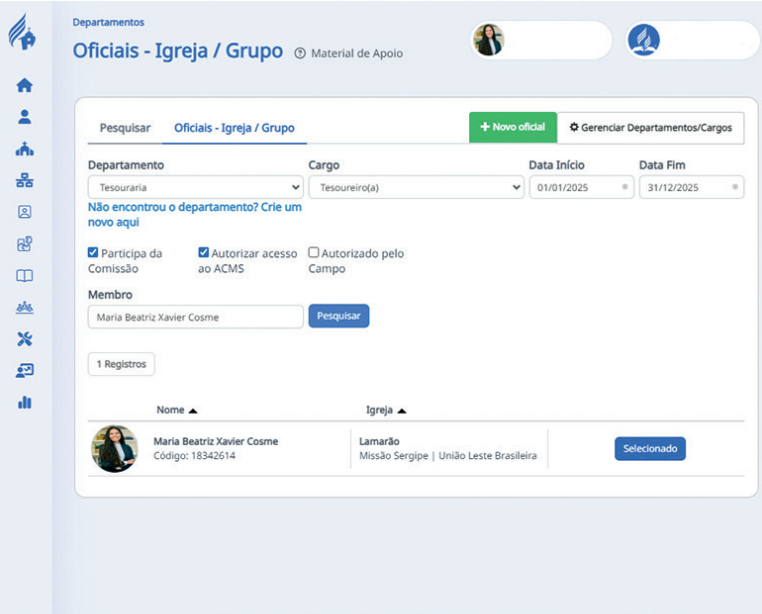Click the green Novo oficial button
Screen dimensions: 762x614
point(512,128)
